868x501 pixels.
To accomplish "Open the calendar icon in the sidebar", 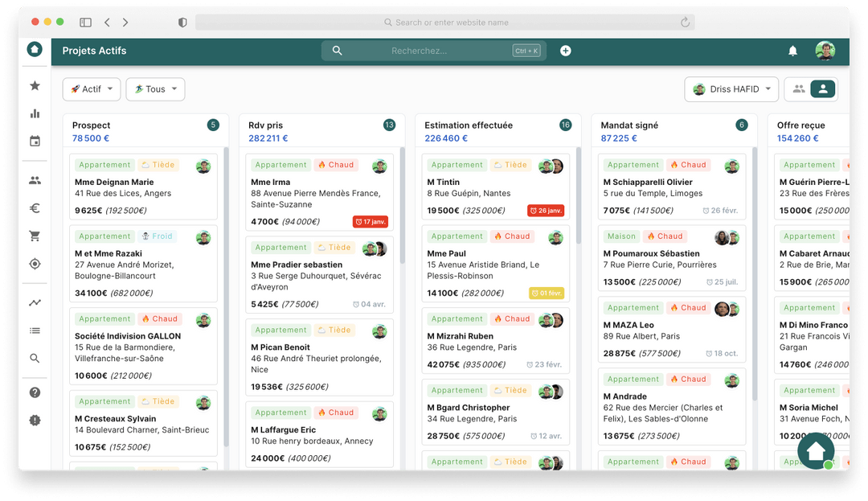I will coord(35,141).
